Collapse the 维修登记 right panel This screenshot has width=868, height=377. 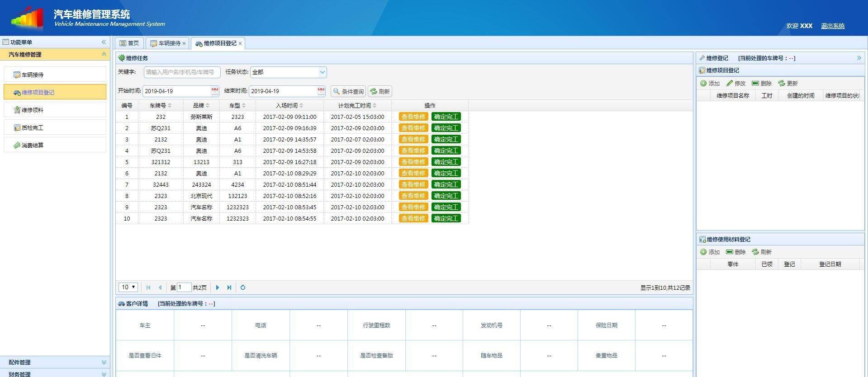859,58
